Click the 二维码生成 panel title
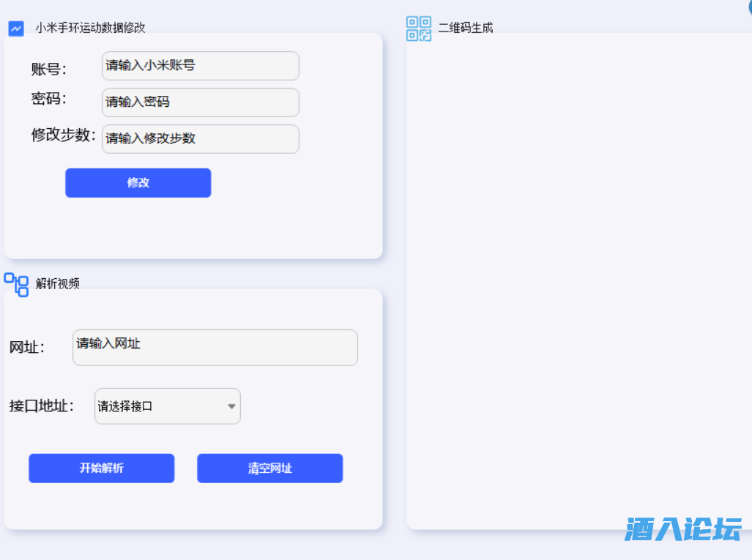The image size is (752, 560). 466,28
